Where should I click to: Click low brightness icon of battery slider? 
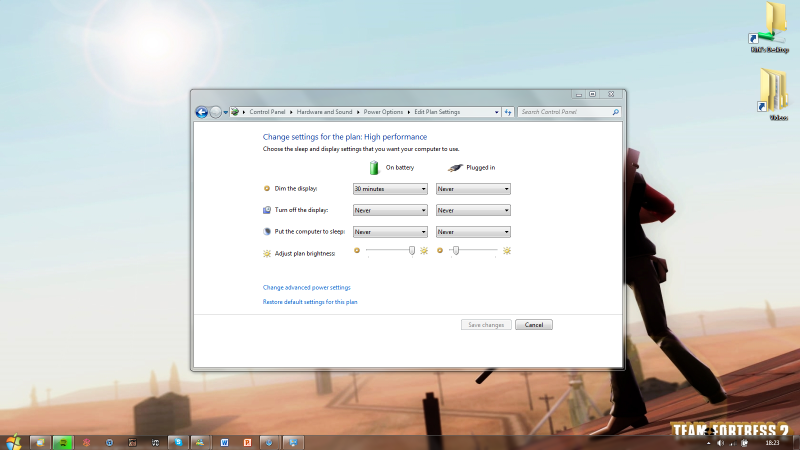pyautogui.click(x=357, y=251)
